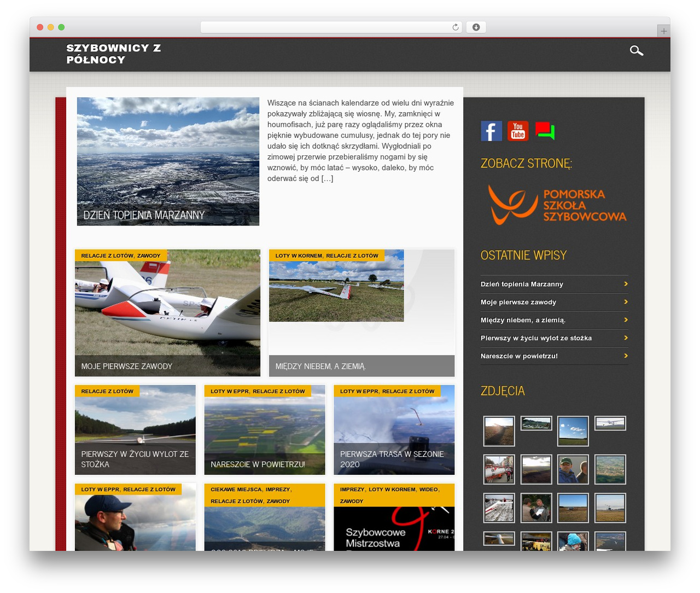The height and width of the screenshot is (593, 700).
Task: Open Pierwsza trasa w sezonie 2020 card
Action: click(394, 430)
